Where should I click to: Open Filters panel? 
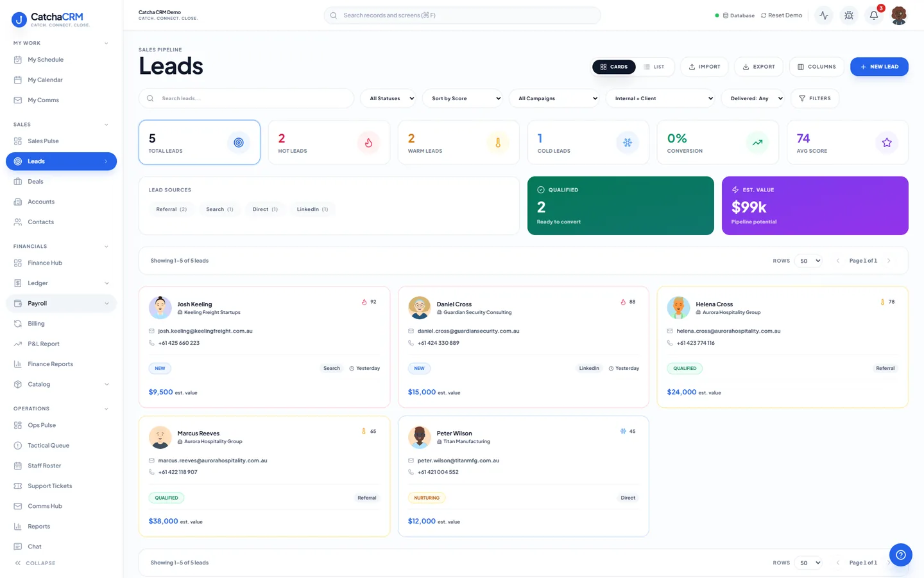[x=815, y=98]
